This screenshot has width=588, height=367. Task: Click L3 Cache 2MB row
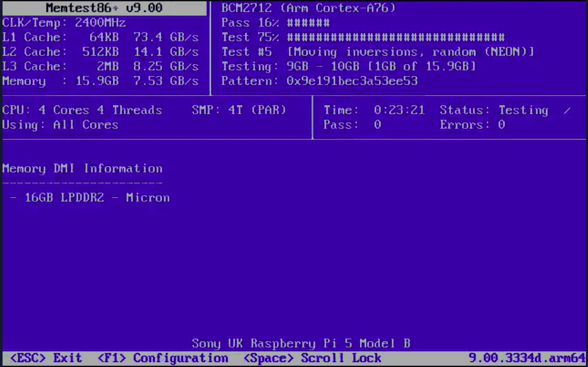click(x=101, y=66)
